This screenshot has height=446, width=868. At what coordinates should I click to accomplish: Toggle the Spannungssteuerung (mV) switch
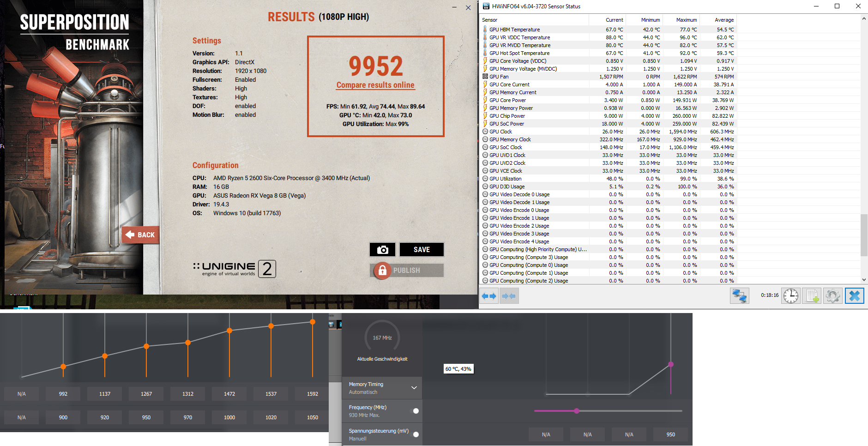click(x=416, y=434)
